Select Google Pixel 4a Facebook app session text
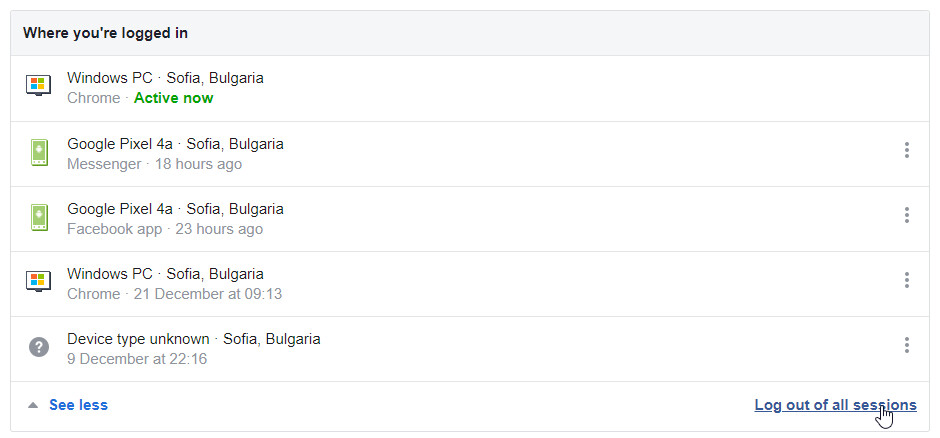 point(175,219)
